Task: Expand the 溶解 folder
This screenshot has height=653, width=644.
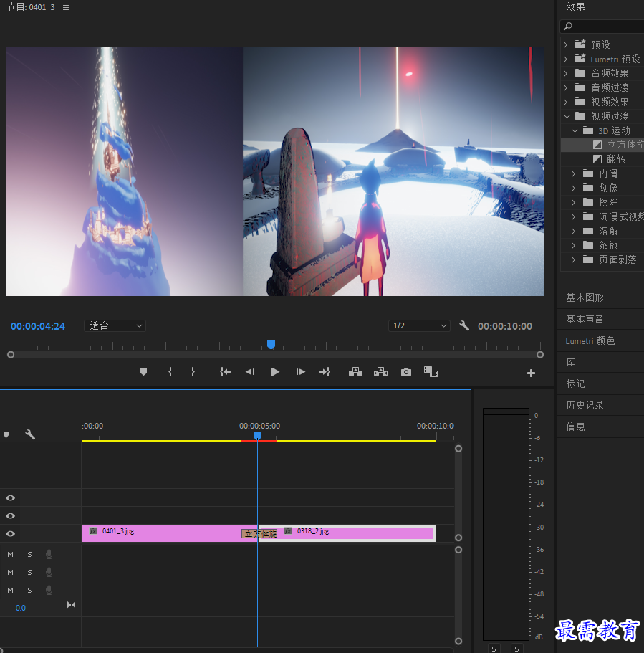Action: 574,231
